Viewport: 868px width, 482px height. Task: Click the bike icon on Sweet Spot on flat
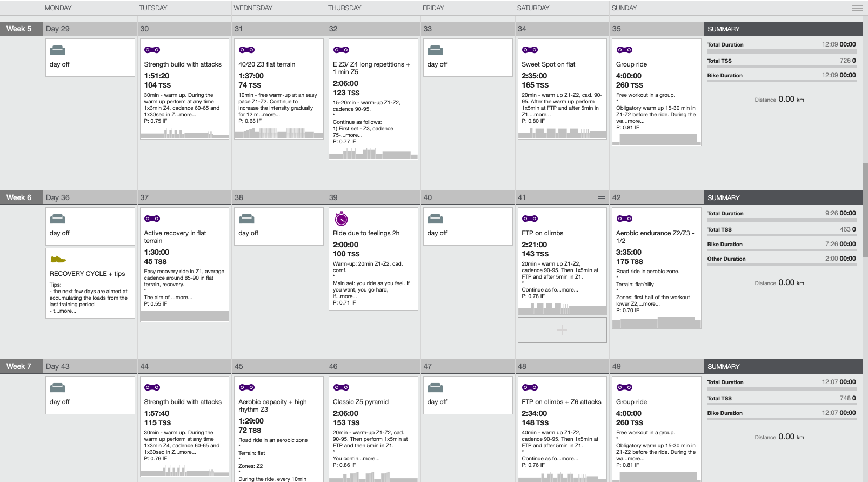click(530, 50)
